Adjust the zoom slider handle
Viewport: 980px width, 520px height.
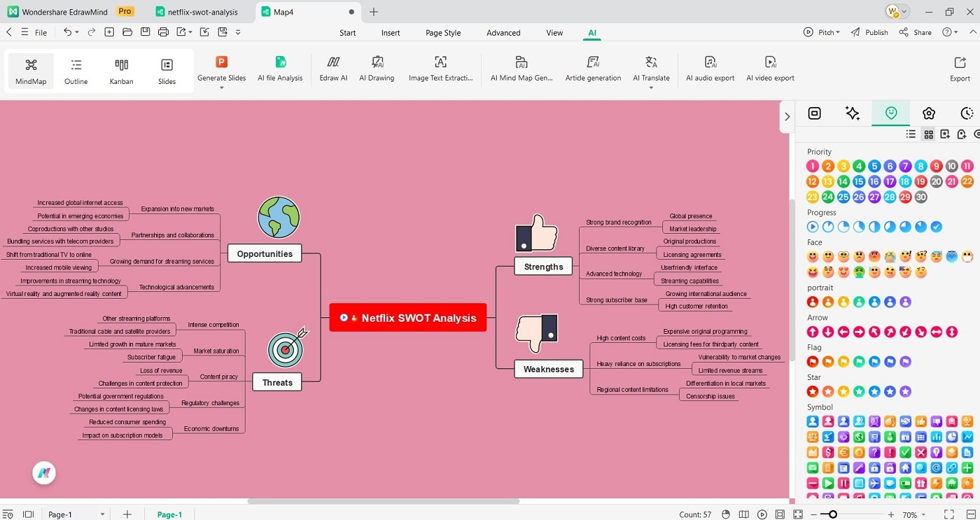[833, 514]
